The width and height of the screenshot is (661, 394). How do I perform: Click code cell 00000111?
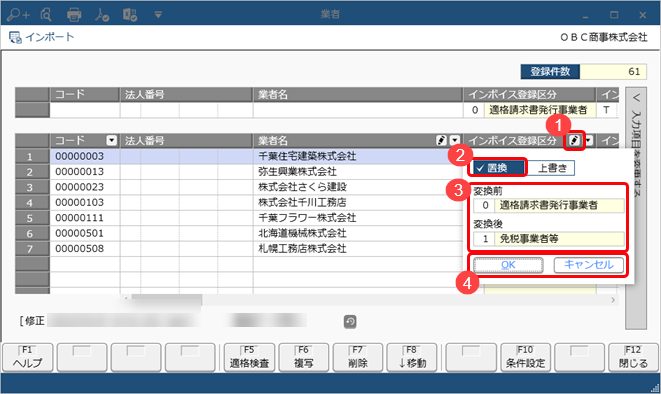(85, 218)
